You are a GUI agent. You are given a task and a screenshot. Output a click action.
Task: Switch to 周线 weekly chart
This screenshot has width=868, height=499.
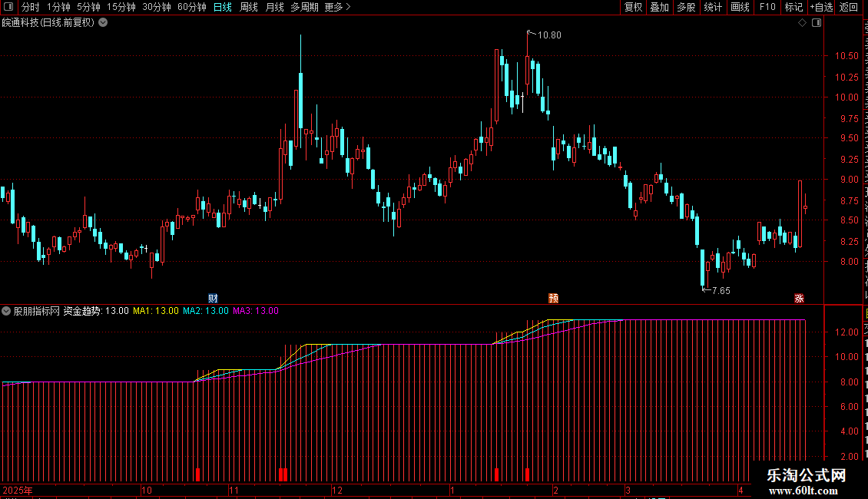click(249, 7)
